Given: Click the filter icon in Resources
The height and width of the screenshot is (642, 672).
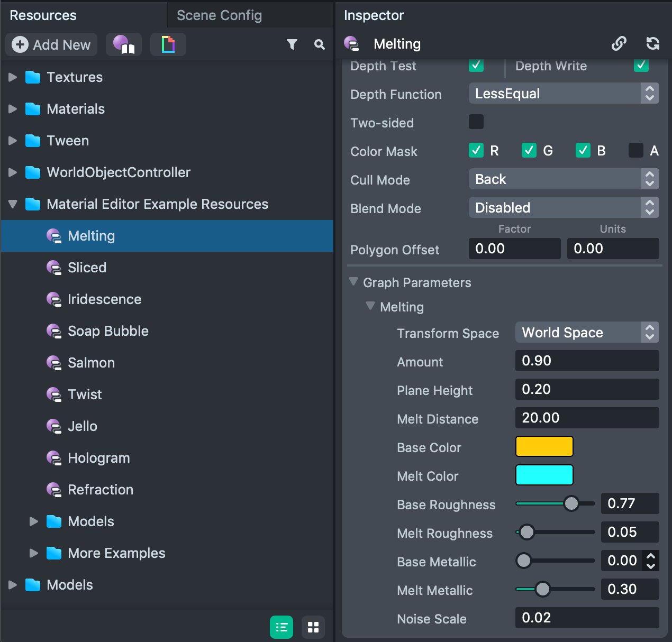Looking at the screenshot, I should 292,44.
